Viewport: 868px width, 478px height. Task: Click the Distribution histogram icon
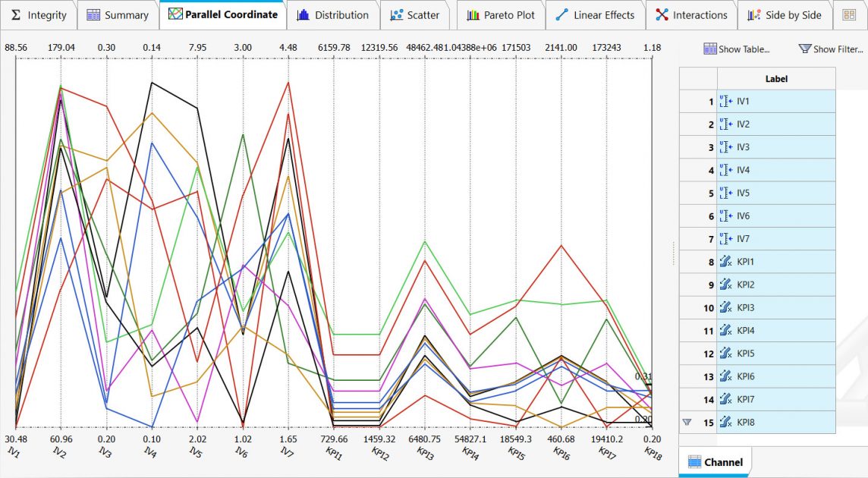click(303, 15)
